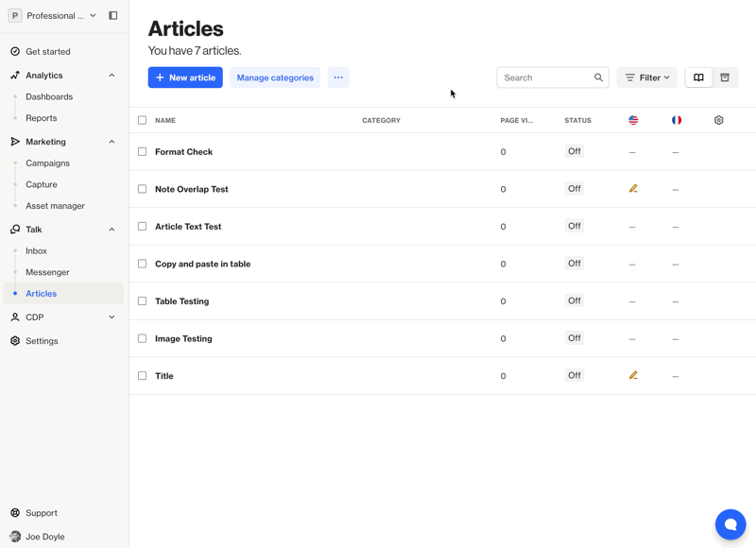Tick the Table Testing row checkbox

tap(143, 301)
